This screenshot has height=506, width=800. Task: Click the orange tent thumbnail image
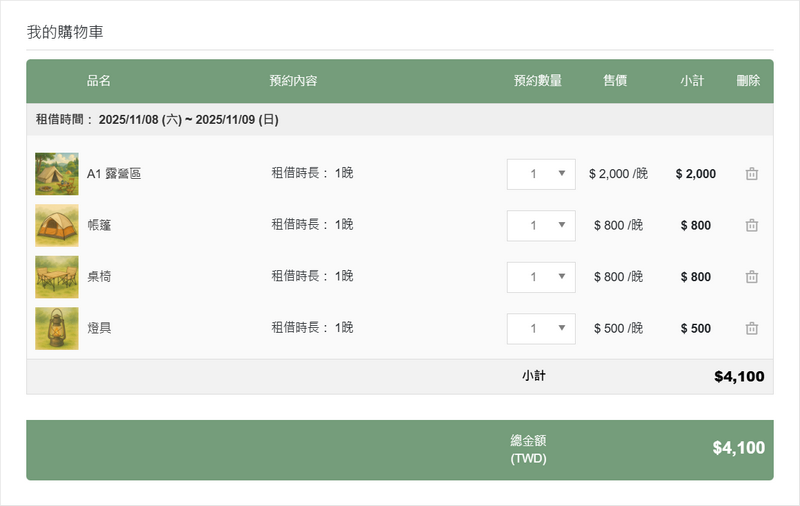coord(56,225)
